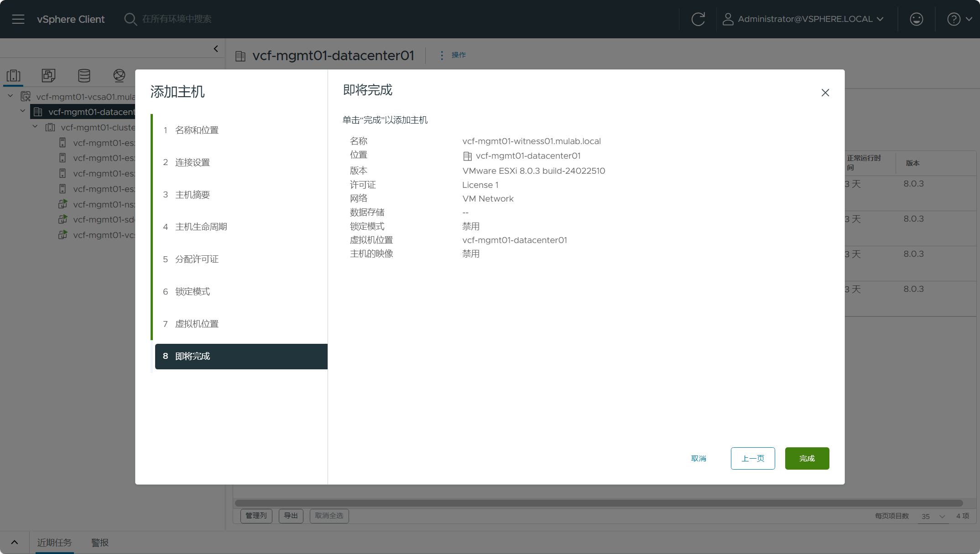Click the refresh icon in header

click(x=698, y=19)
